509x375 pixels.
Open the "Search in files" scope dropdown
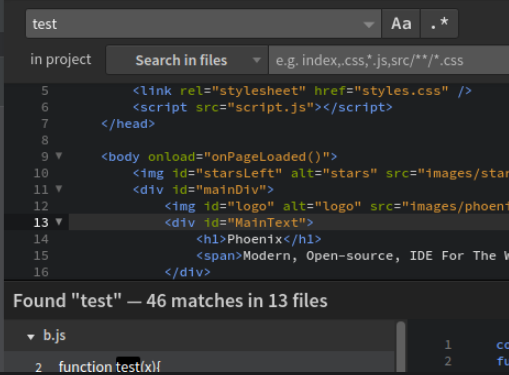tap(187, 60)
